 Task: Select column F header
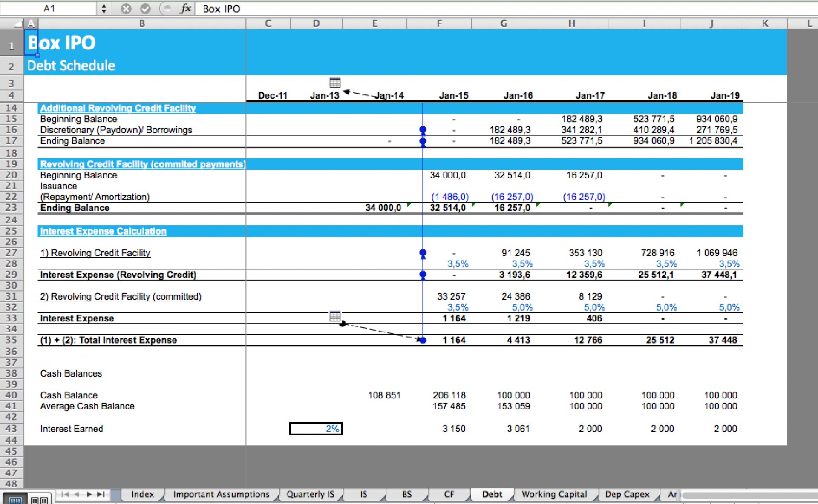(439, 24)
